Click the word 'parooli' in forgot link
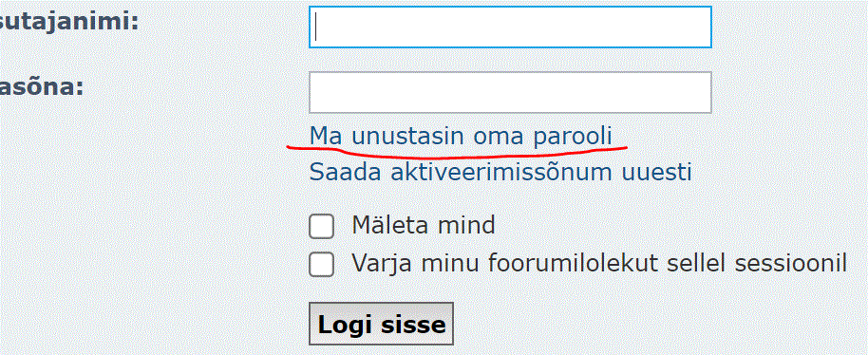This screenshot has width=868, height=355. (x=573, y=137)
